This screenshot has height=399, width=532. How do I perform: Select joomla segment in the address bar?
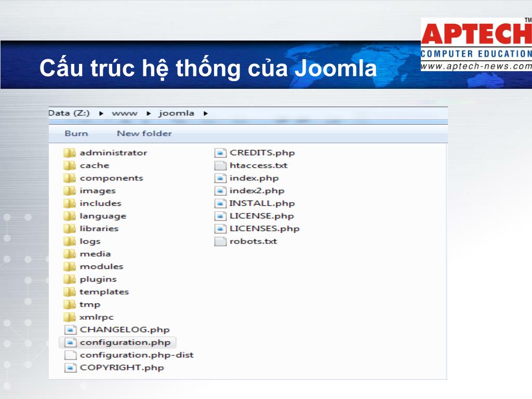(x=177, y=113)
